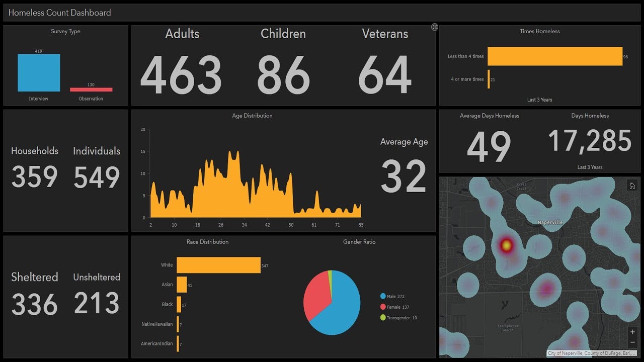Zoom out with the map minus button
The image size is (644, 362).
632,343
